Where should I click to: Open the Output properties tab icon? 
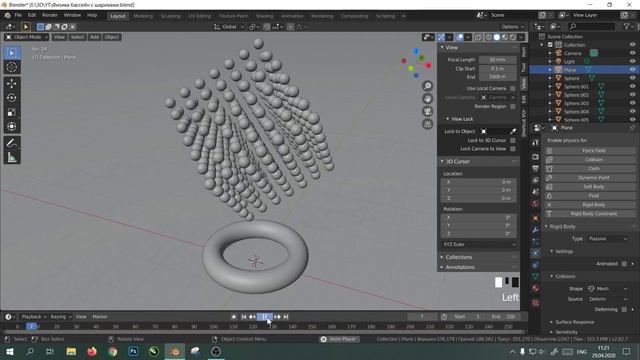[x=536, y=168]
